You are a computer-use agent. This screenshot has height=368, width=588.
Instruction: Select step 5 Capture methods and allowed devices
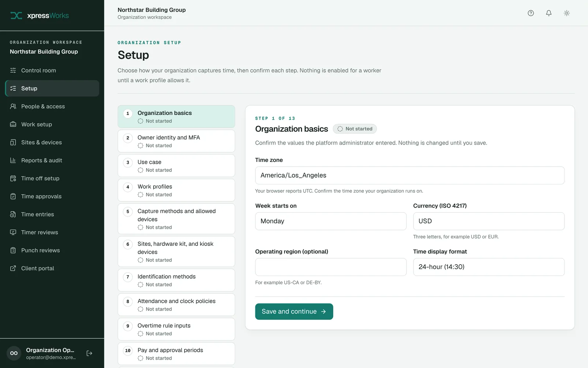point(176,219)
